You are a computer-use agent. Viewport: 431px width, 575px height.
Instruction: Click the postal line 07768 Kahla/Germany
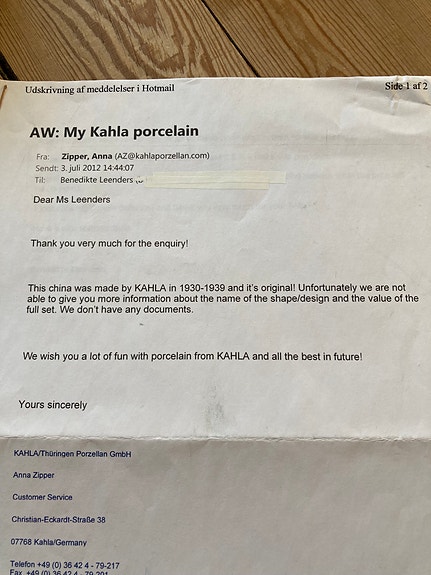pyautogui.click(x=49, y=542)
